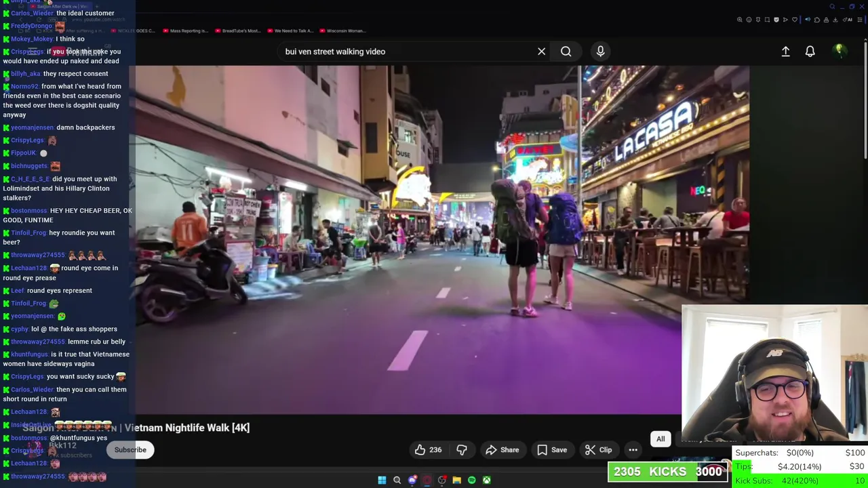Click username 'Mokey_Mokey' in chat

click(32, 39)
